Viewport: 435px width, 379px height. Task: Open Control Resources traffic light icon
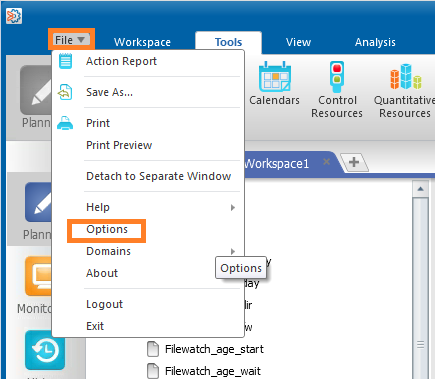coord(337,77)
